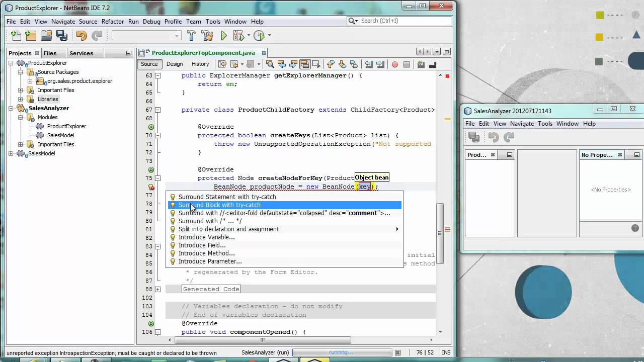This screenshot has width=644, height=362.
Task: Switch editor to Design view
Action: pos(175,64)
